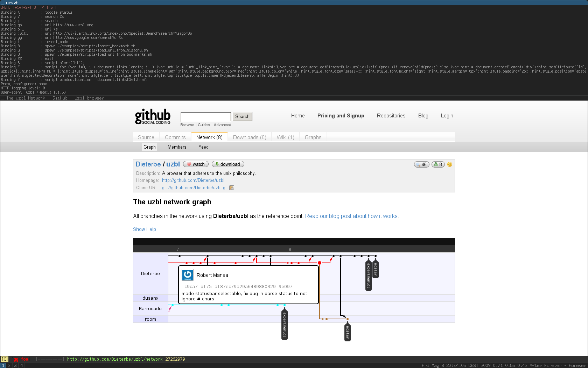Click the watch button

pos(196,164)
